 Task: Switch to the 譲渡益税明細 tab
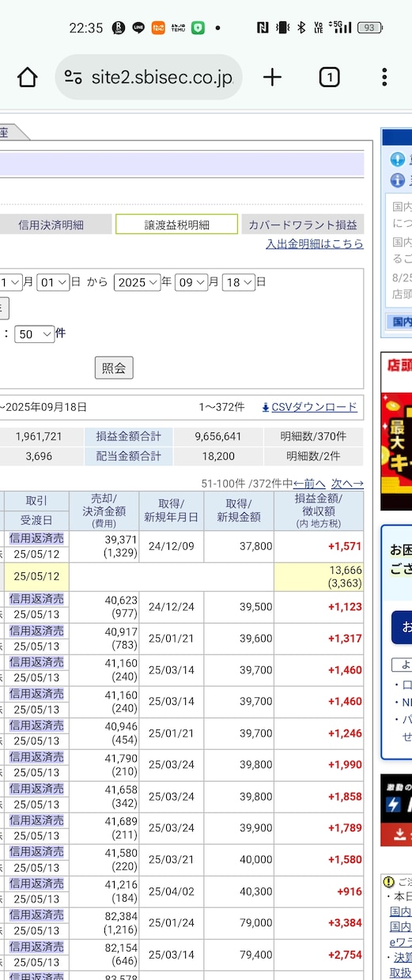click(x=176, y=224)
